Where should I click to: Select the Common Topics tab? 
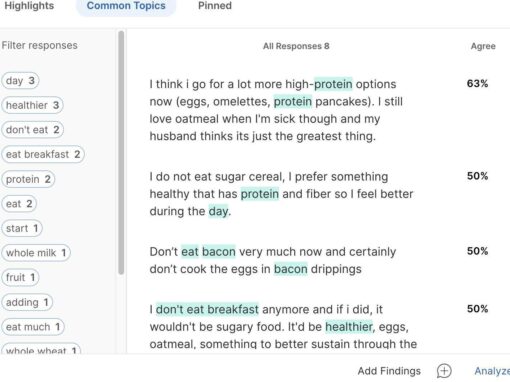tap(126, 6)
